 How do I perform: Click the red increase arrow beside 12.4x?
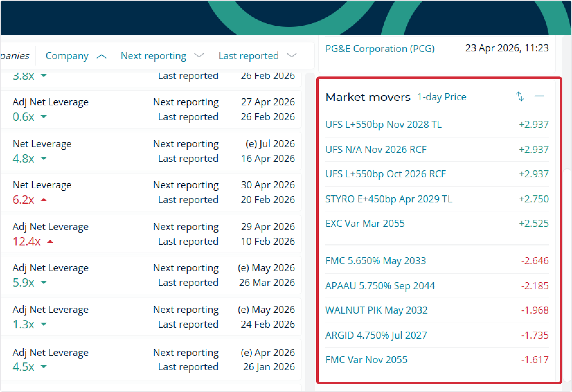pyautogui.click(x=51, y=241)
